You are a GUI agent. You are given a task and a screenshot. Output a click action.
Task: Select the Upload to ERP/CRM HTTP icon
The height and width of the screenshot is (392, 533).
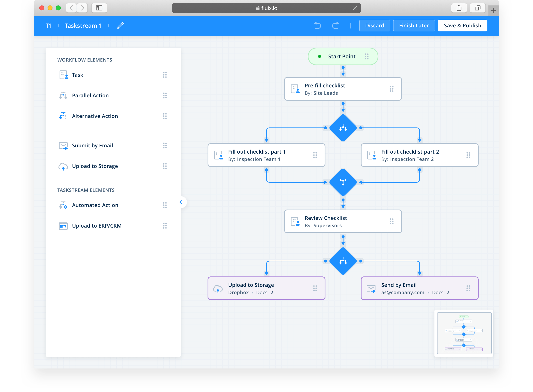(x=63, y=226)
